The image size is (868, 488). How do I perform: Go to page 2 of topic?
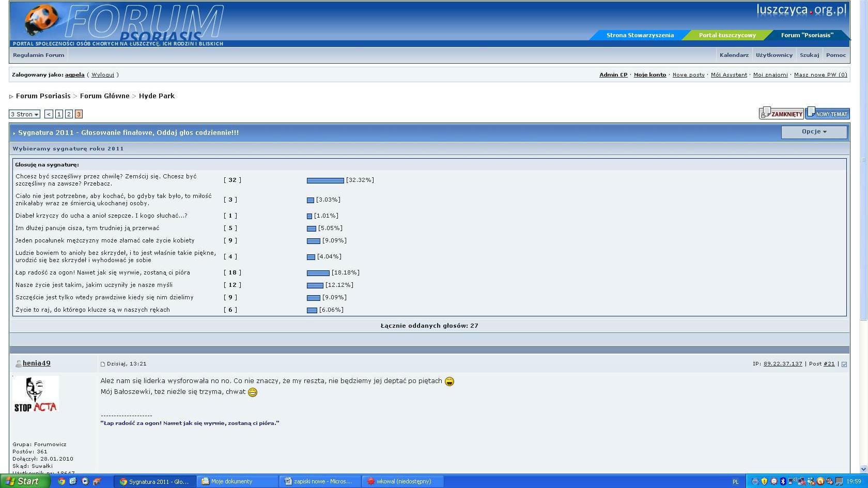point(69,114)
